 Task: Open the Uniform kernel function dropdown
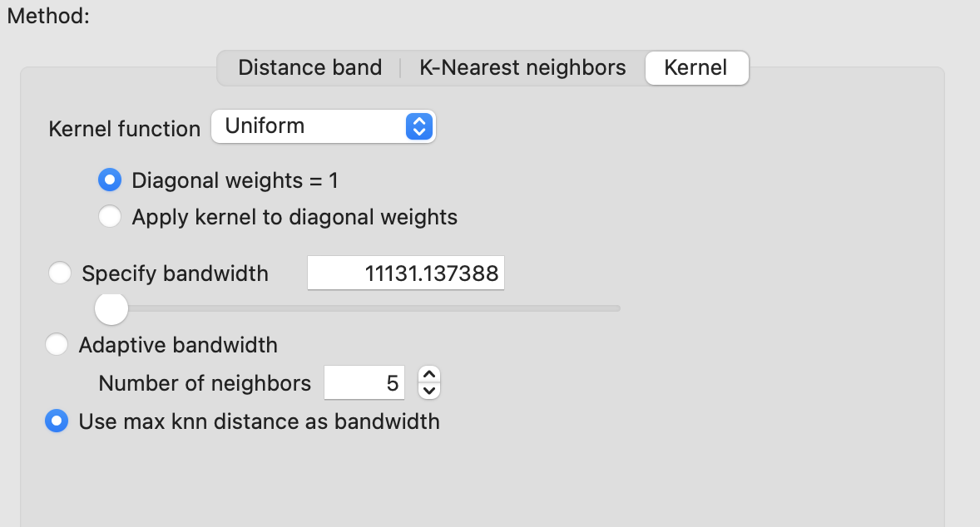323,126
